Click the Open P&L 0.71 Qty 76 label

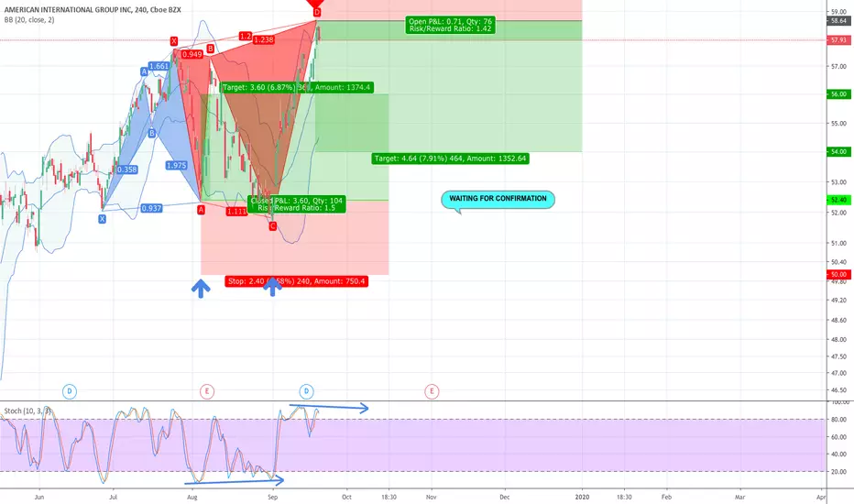coord(451,25)
